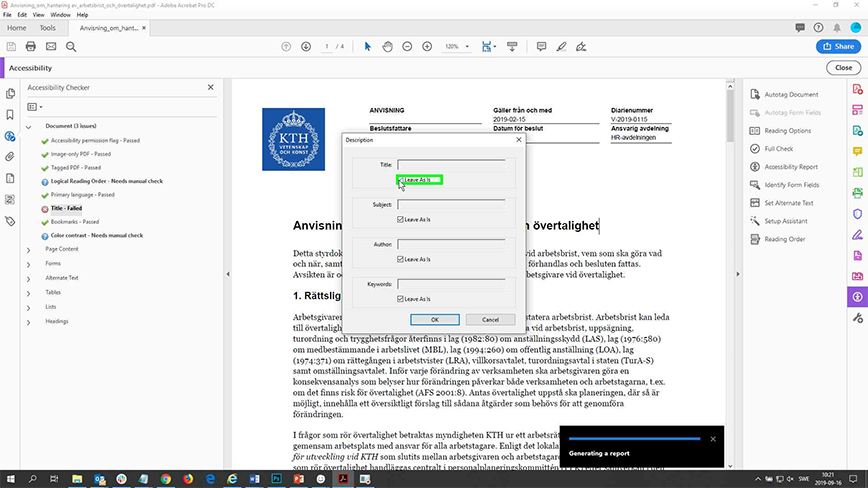
Task: Switch to the Tools tab
Action: pos(47,28)
